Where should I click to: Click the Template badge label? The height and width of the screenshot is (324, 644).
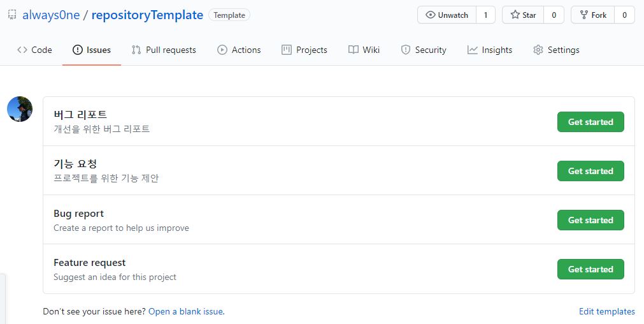[x=229, y=15]
